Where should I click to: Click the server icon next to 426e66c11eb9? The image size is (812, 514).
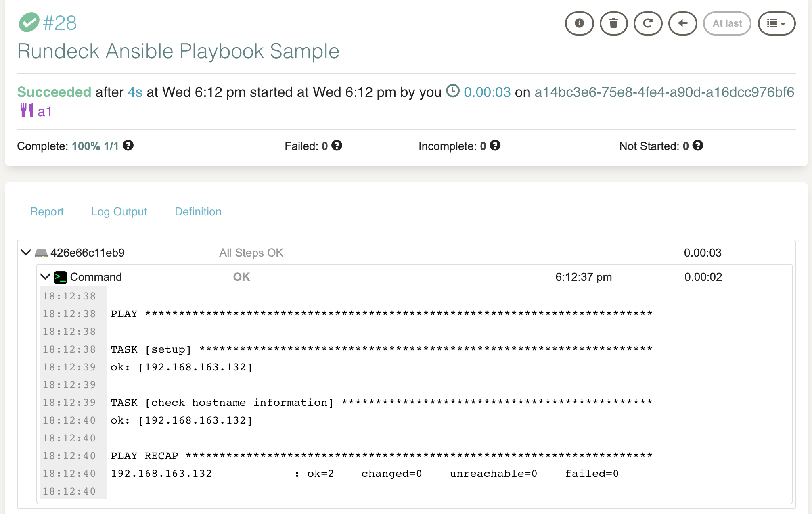click(40, 253)
